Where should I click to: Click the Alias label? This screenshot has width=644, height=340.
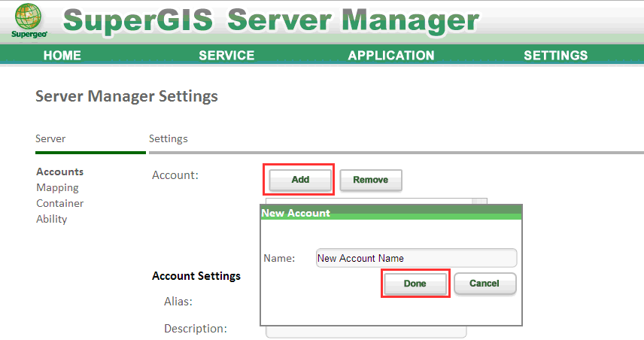(178, 302)
